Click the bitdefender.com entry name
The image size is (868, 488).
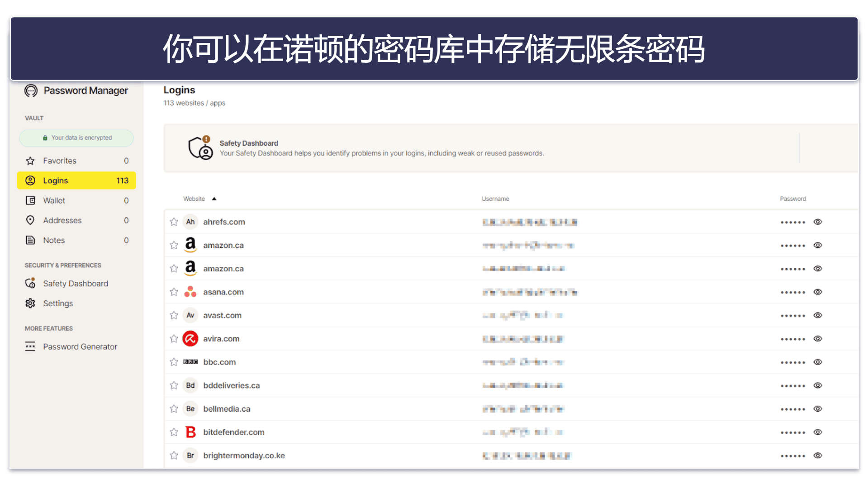tap(234, 432)
